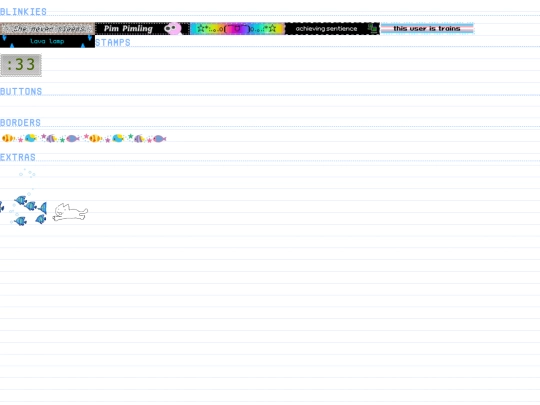This screenshot has height=405, width=540.
Task: Click the pink Pim character icon
Action: click(x=173, y=29)
